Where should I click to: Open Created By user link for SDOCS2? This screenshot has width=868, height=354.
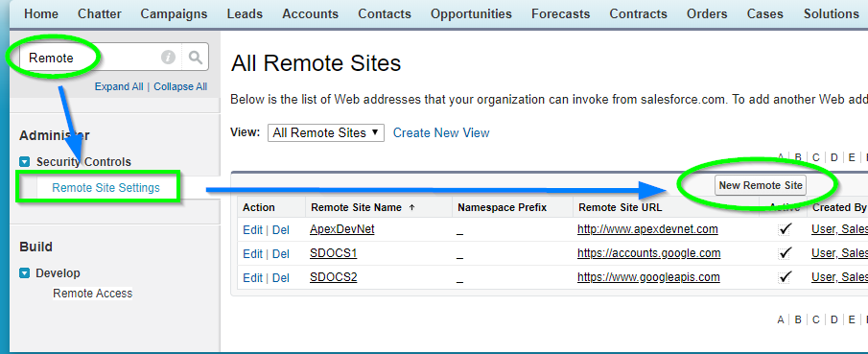coord(839,277)
